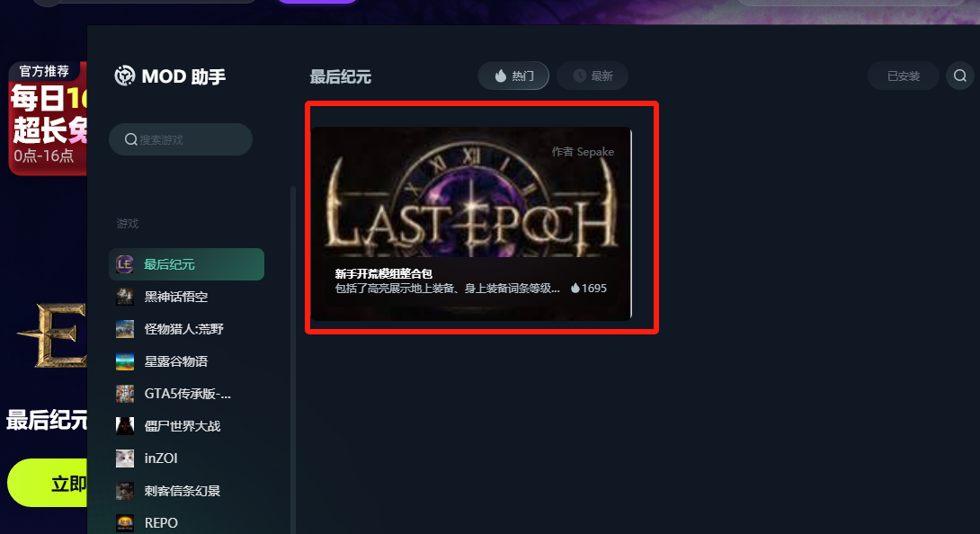
Task: Switch to the 热门 tab
Action: [x=513, y=76]
